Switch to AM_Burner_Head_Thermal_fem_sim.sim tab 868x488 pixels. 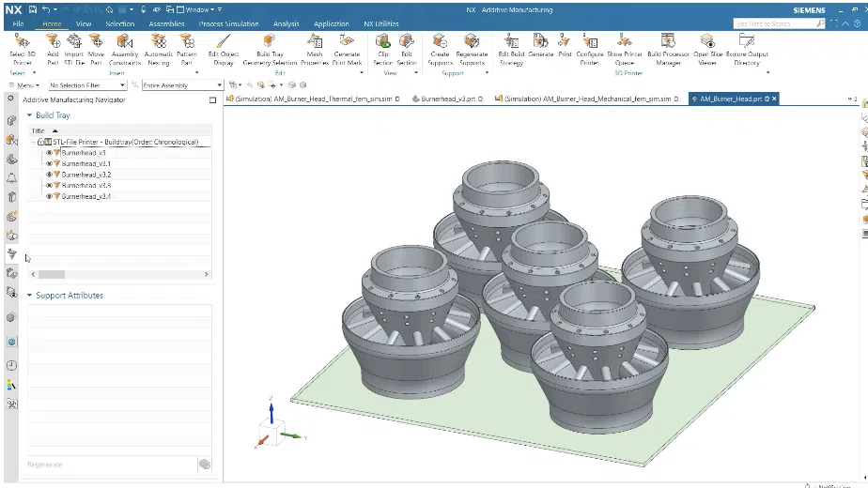[x=312, y=99]
